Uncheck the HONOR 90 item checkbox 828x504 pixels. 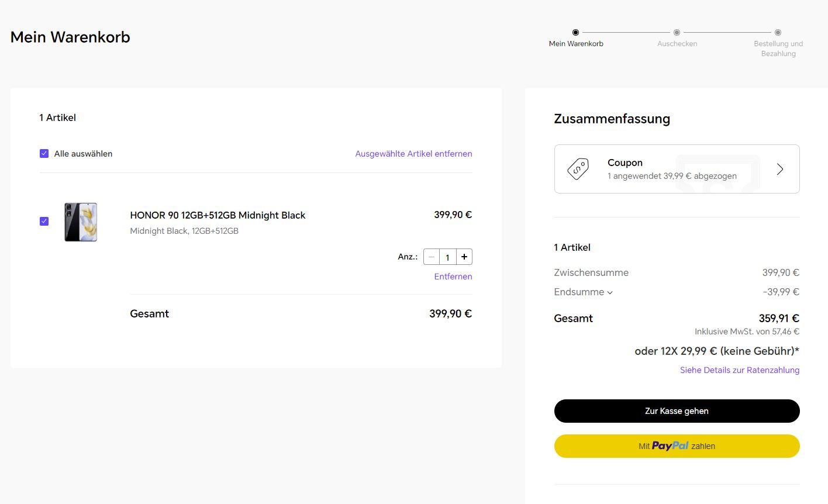pos(44,221)
